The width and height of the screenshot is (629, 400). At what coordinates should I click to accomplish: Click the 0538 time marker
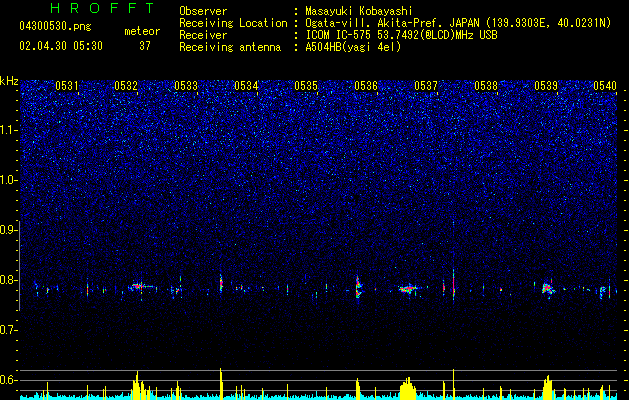(x=486, y=86)
